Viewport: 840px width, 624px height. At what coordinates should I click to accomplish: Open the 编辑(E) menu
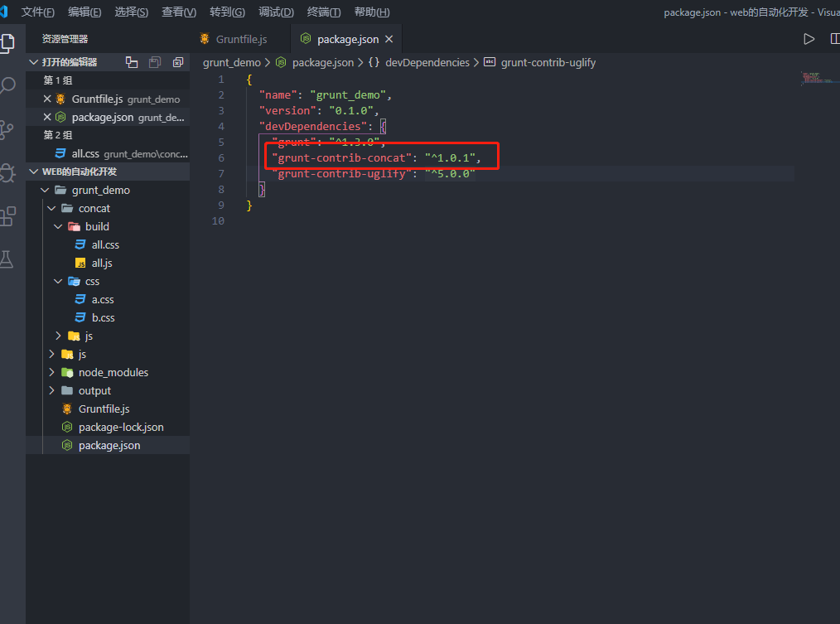(84, 12)
